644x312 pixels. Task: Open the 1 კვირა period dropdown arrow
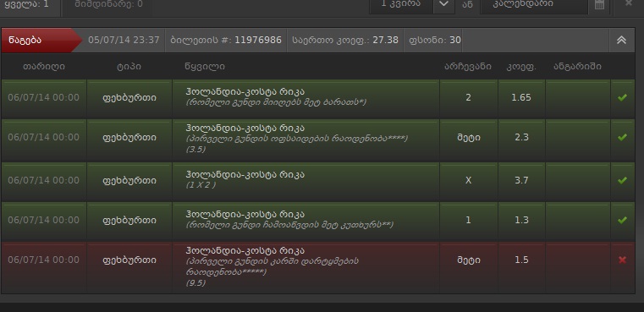pyautogui.click(x=443, y=4)
